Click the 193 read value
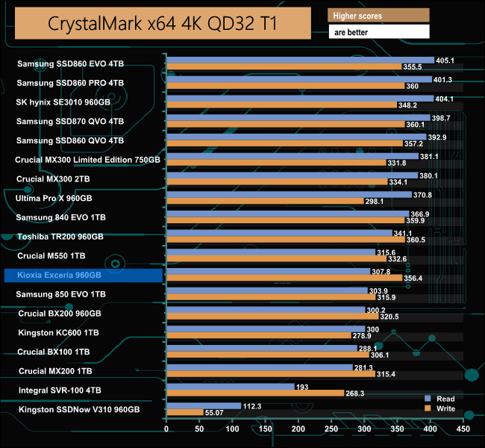Screen dimensions: 485x448 click(302, 387)
